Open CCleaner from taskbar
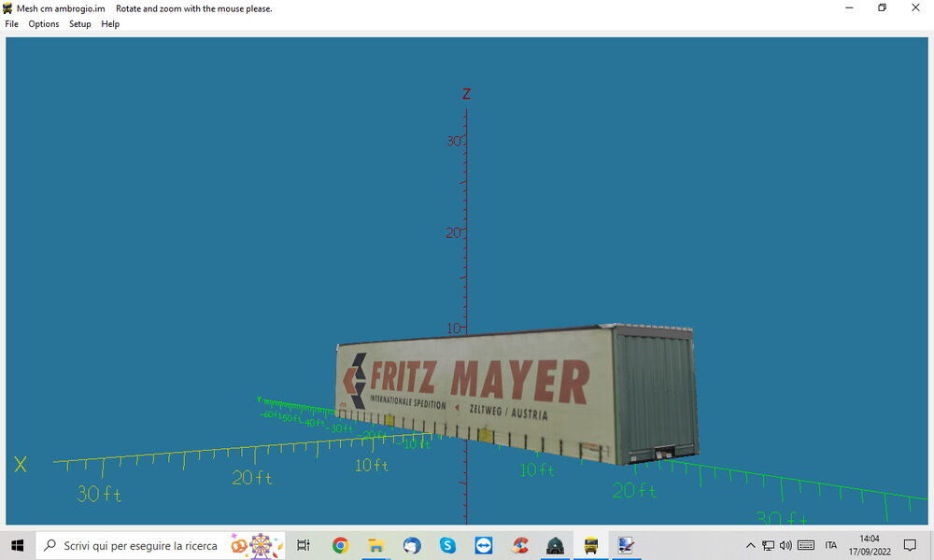Image resolution: width=934 pixels, height=560 pixels. tap(519, 545)
